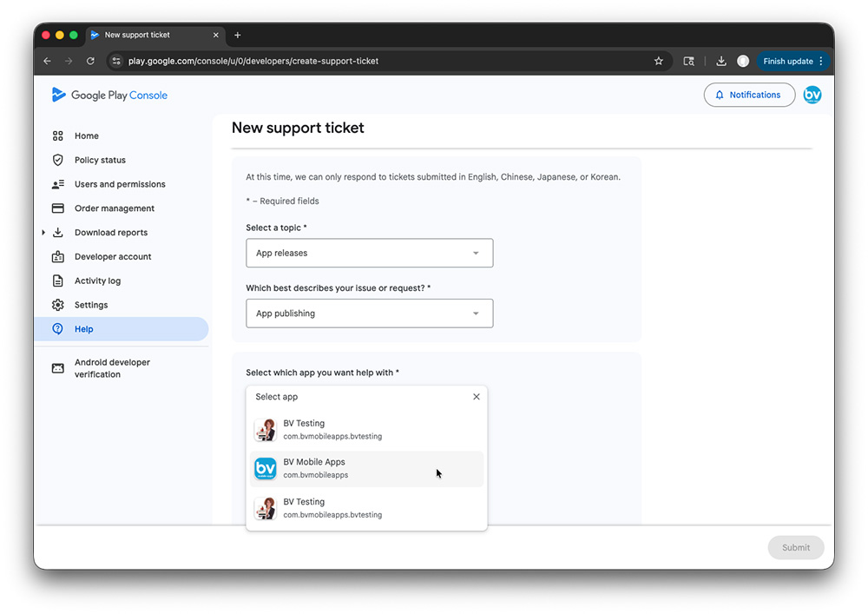The height and width of the screenshot is (614, 868).
Task: Click the New support ticket heading
Action: [298, 128]
